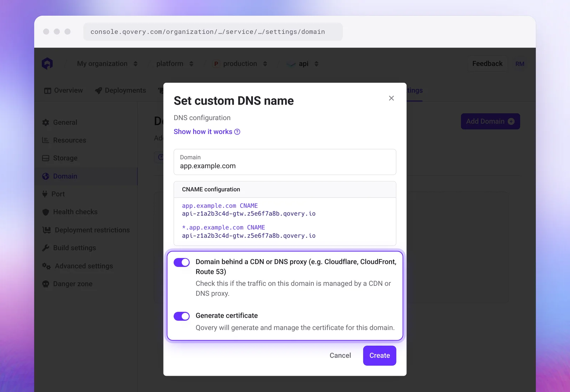Toggle the Generate certificate switch

[x=182, y=316]
